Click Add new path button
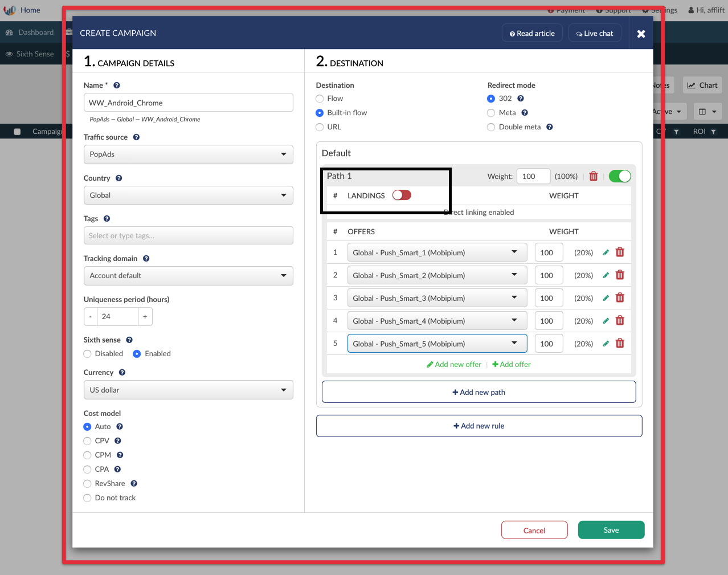Viewport: 728px width, 575px height. [479, 392]
